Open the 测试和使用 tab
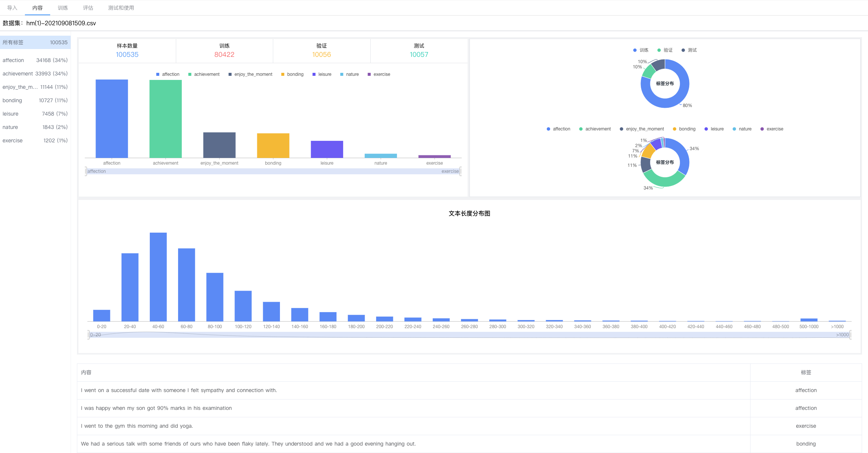868x453 pixels. (121, 8)
